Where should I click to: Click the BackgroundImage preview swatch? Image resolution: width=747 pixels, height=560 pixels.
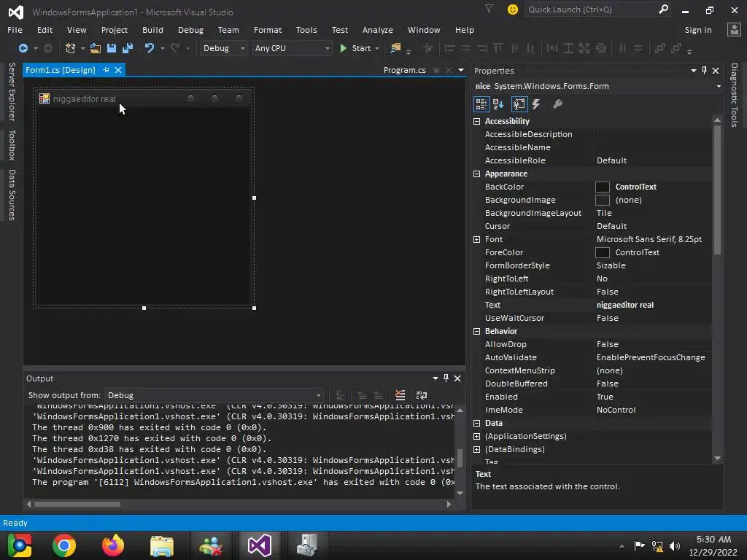pos(602,200)
